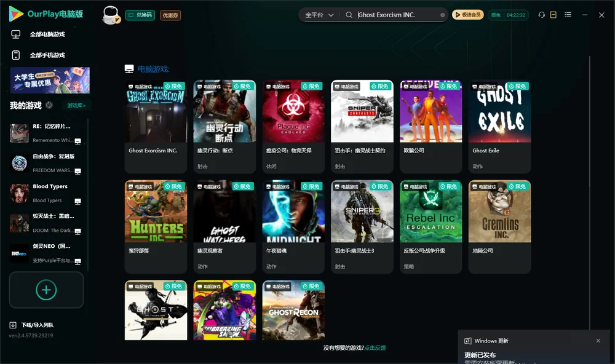615x364 pixels.
Task: Open the 幽灵行动: 断点 game card
Action: [x=224, y=126]
